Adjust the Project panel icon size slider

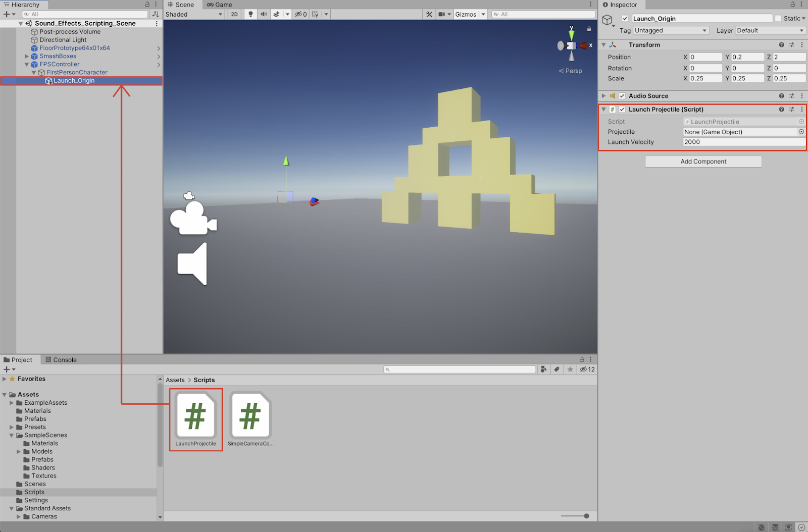point(586,516)
